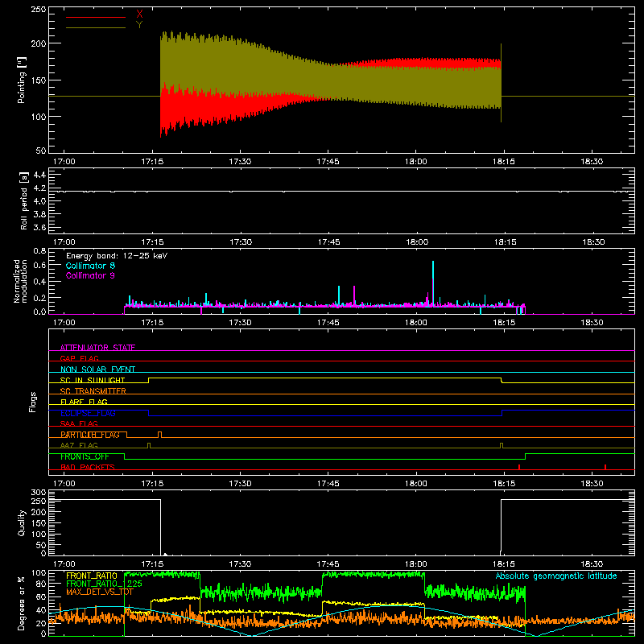Click the SC_IN_SUNLIGHT flag label
Image resolution: width=644 pixels, height=644 pixels.
pos(93,380)
